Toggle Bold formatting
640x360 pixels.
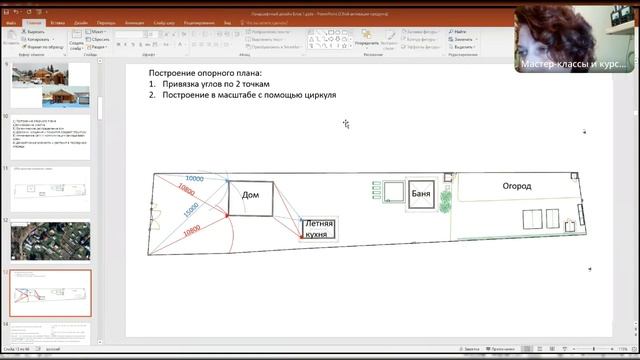point(118,44)
